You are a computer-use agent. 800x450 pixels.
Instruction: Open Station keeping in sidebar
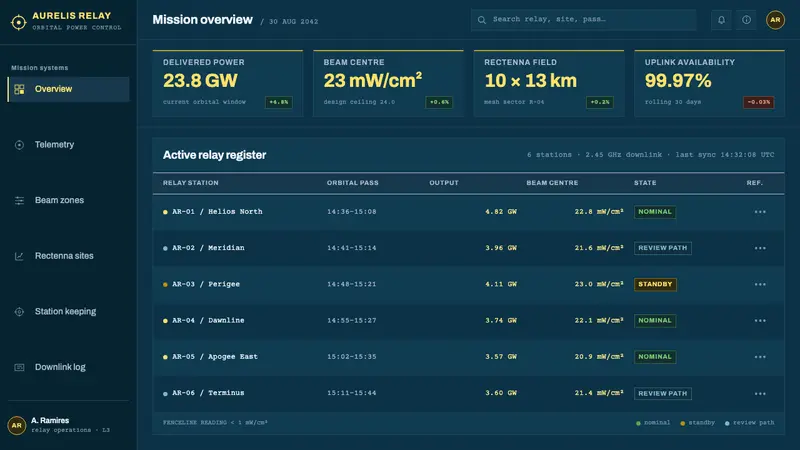coord(68,312)
